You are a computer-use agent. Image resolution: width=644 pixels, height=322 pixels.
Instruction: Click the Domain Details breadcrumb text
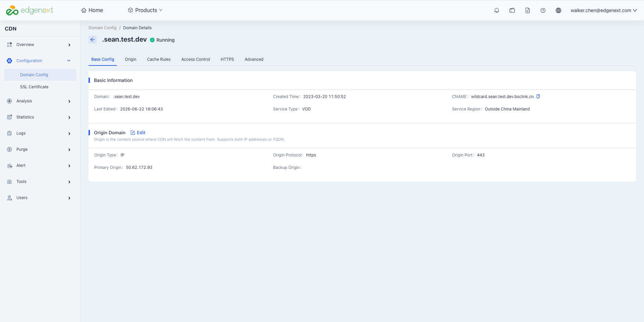pyautogui.click(x=137, y=28)
